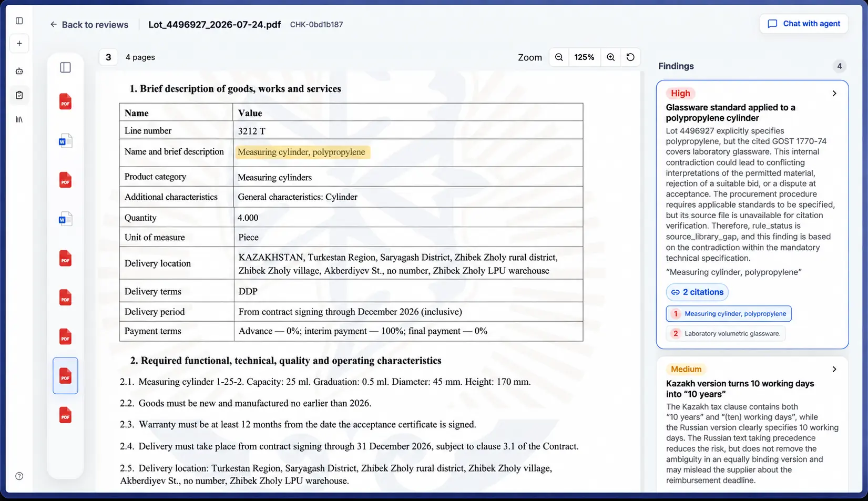Select citation 1 Measuring cylinder, polypropylene

tap(729, 314)
